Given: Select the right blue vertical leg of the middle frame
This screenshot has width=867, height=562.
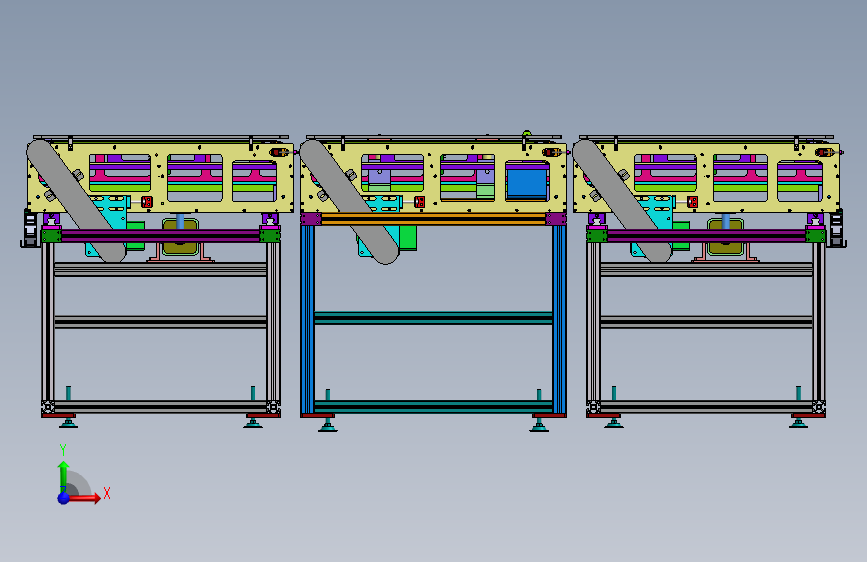Looking at the screenshot, I should (x=559, y=320).
